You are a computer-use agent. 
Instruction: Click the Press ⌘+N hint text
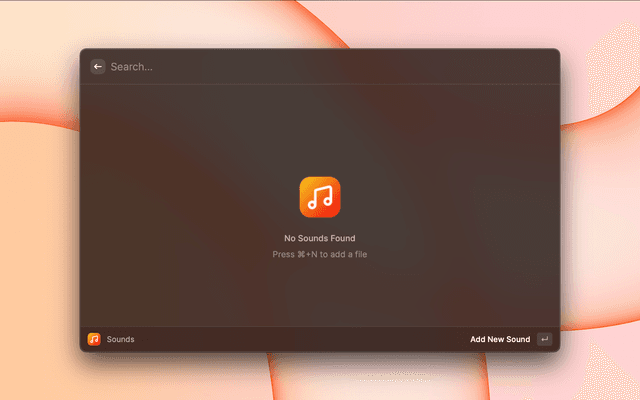[320, 254]
